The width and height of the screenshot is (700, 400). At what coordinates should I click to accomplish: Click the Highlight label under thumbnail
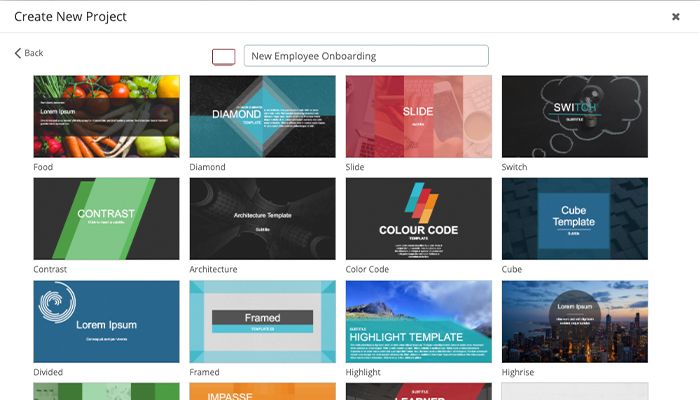(x=364, y=372)
